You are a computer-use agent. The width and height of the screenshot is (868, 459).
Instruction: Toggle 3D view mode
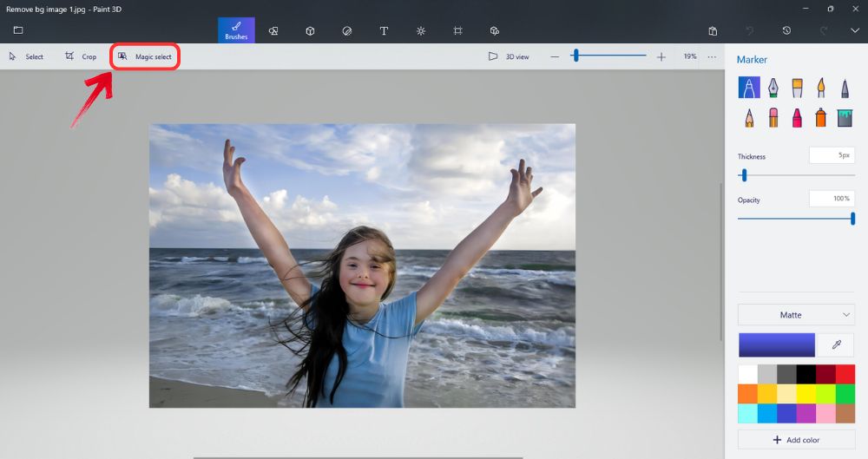[509, 56]
